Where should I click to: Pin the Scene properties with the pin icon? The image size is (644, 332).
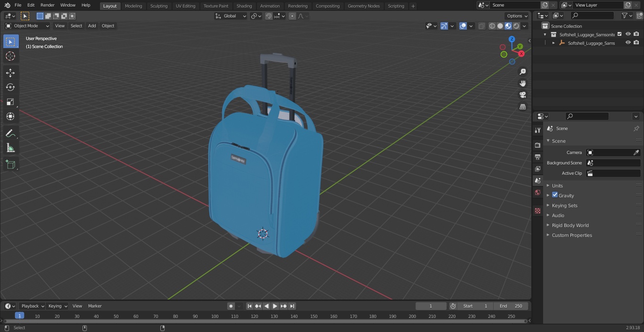point(636,129)
